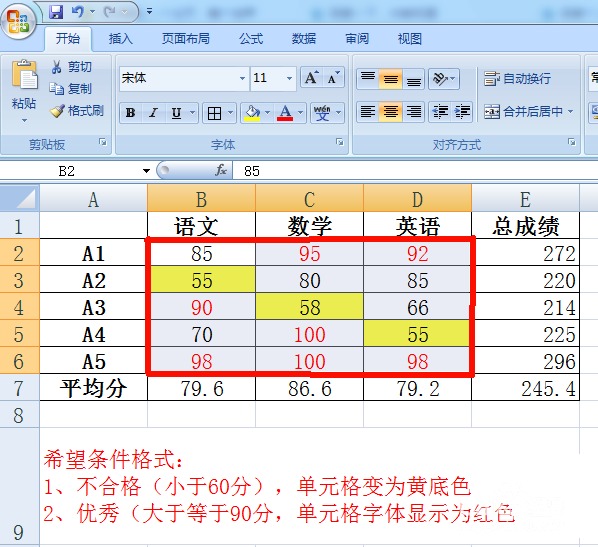This screenshot has width=598, height=547.
Task: Expand the underline style arrow
Action: pyautogui.click(x=193, y=113)
